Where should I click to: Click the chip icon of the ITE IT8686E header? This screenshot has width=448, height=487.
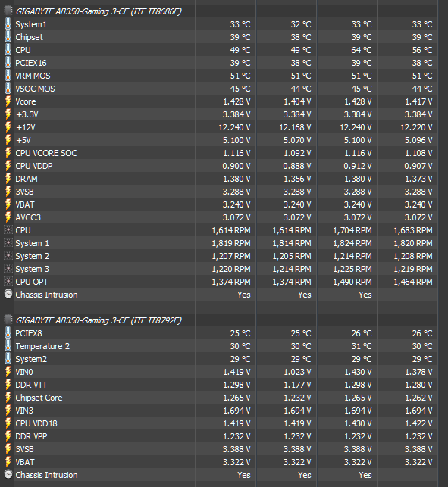point(8,11)
